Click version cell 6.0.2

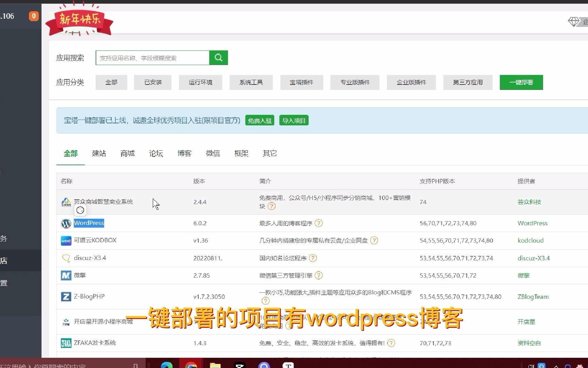click(200, 223)
